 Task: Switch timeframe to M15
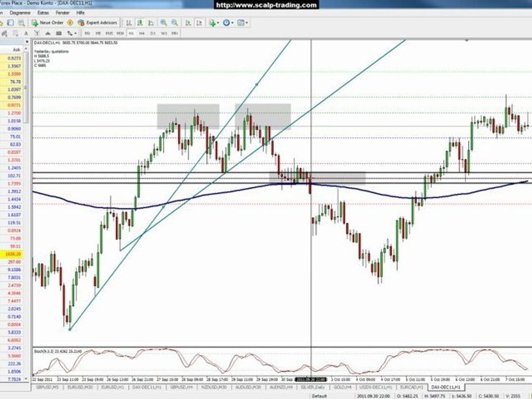tap(109, 33)
